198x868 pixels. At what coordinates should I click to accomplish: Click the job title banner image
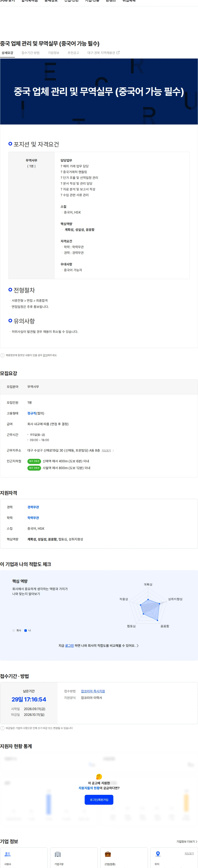click(99, 91)
